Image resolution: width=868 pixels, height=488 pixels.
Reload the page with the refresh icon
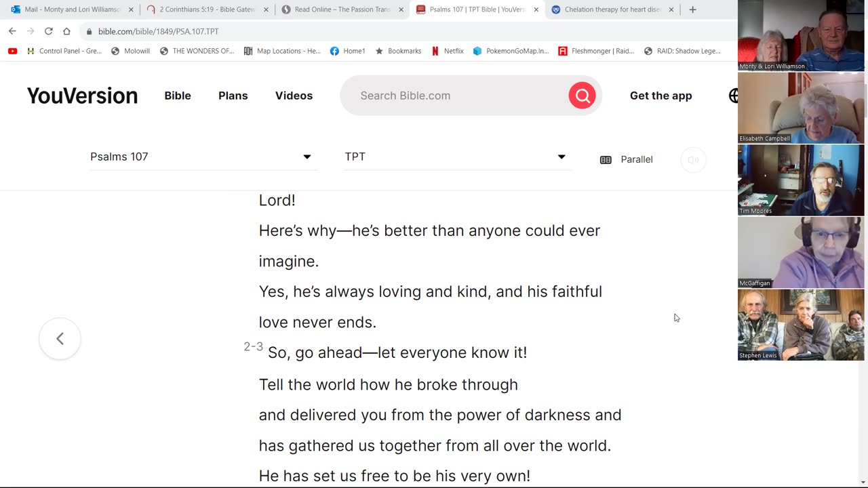(49, 31)
